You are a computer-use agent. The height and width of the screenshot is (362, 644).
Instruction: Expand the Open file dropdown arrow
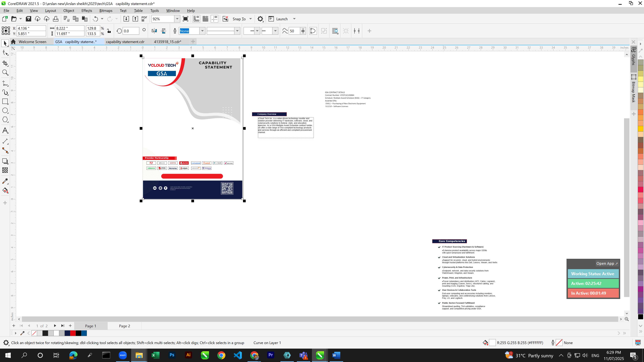pyautogui.click(x=20, y=19)
